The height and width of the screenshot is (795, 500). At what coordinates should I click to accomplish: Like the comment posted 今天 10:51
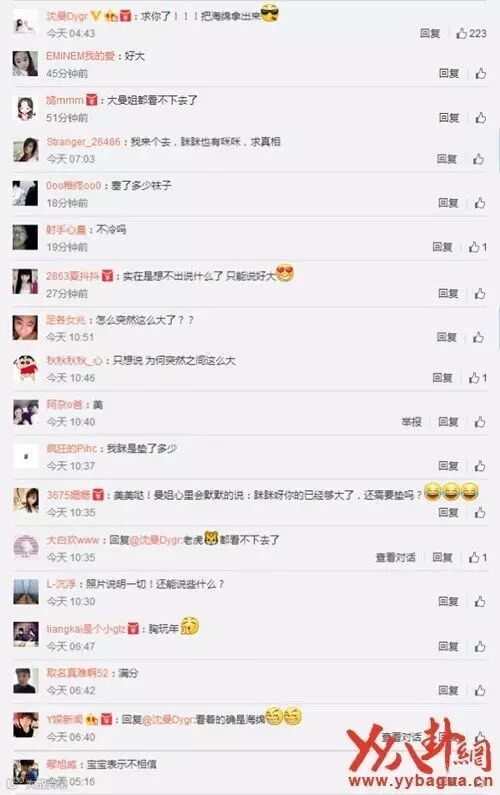[x=478, y=337]
